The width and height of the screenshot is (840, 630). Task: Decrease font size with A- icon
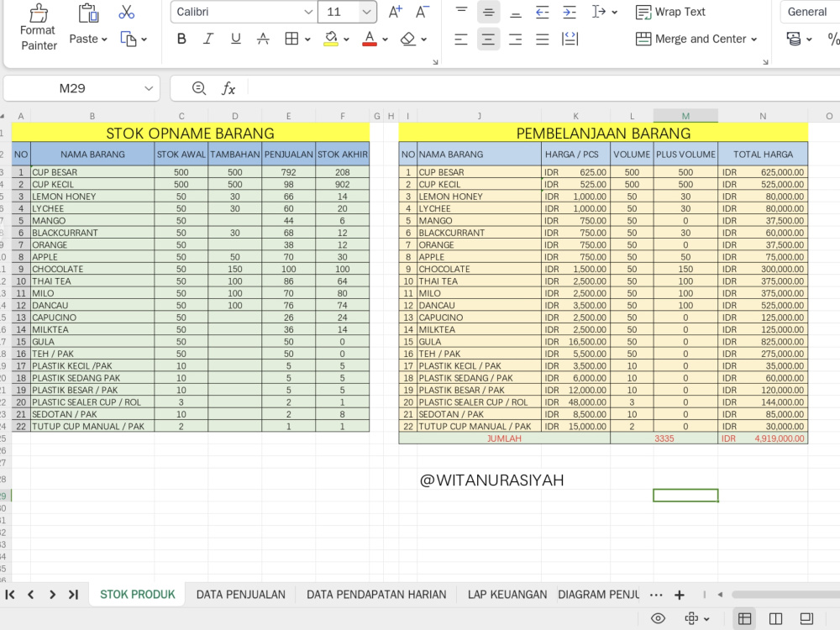(x=423, y=12)
